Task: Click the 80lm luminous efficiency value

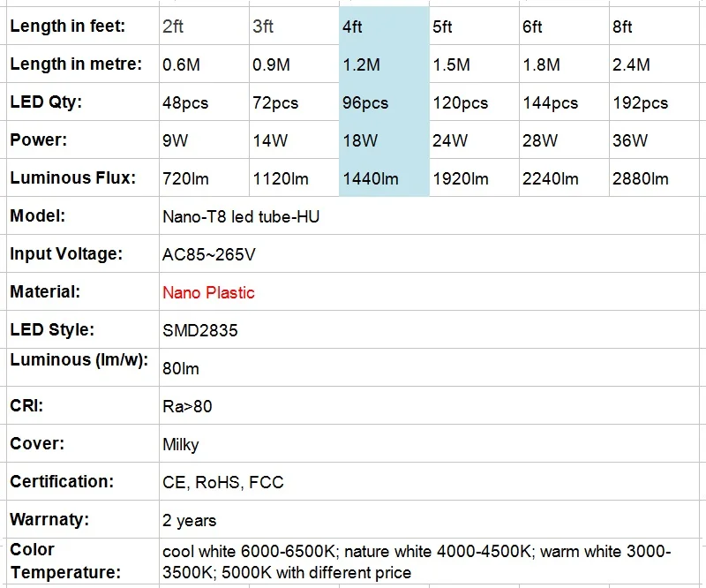Action: pos(178,368)
